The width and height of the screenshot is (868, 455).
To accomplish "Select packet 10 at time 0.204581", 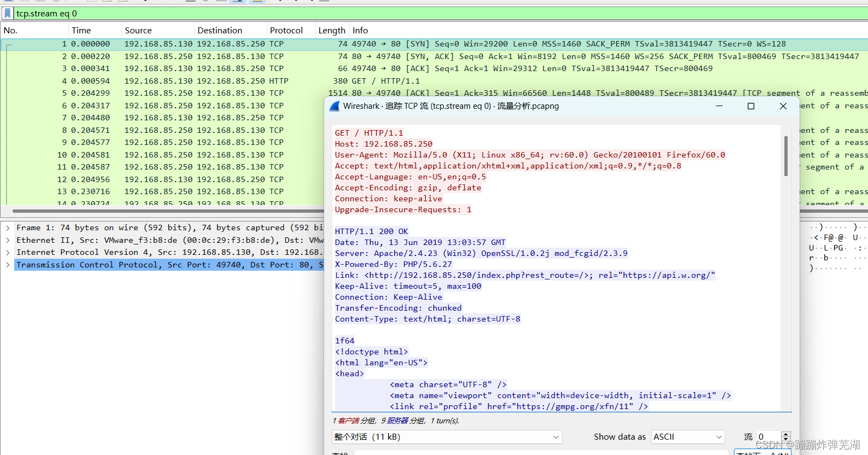I will click(x=162, y=155).
